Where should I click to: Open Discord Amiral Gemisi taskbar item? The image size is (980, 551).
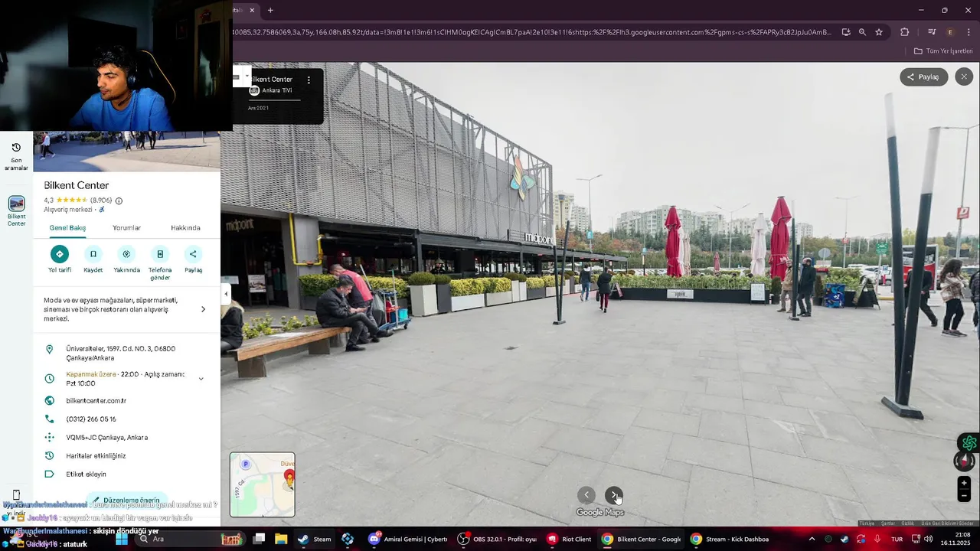point(408,539)
